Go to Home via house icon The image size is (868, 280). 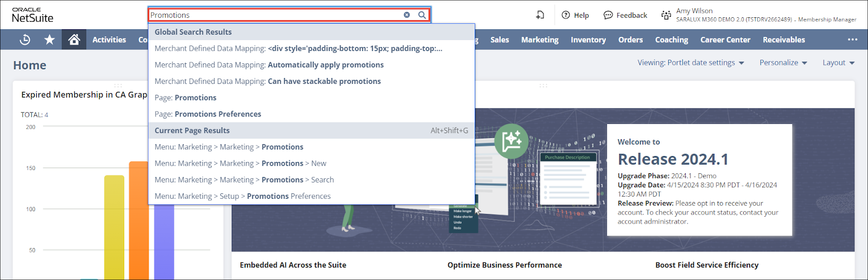click(x=74, y=40)
